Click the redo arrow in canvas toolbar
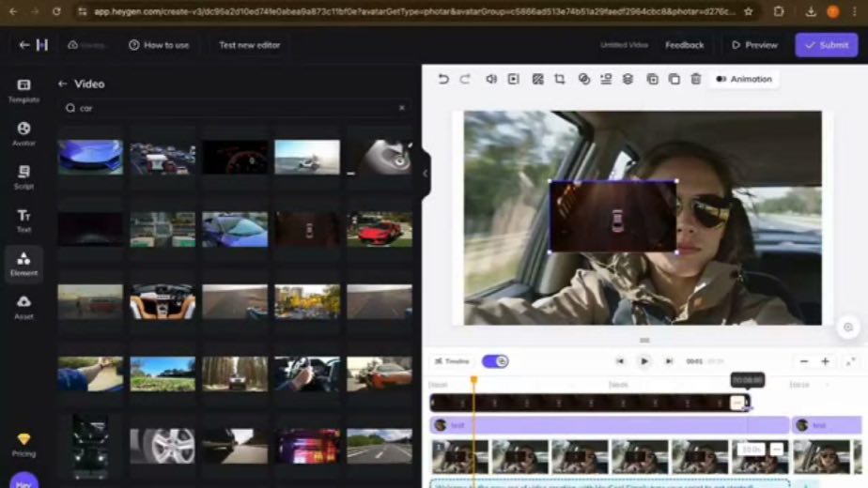Viewport: 868px width, 488px height. coord(464,79)
